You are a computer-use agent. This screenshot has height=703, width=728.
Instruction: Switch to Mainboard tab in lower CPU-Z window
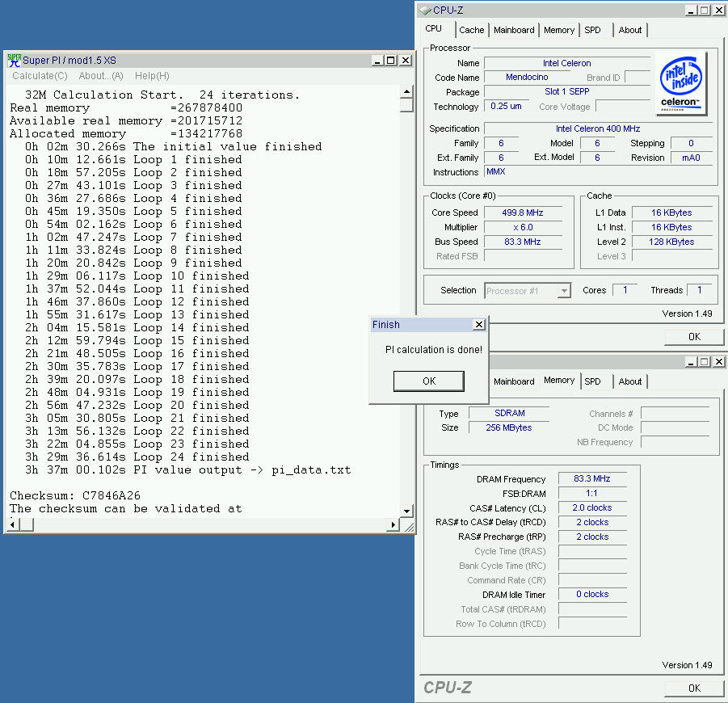514,381
